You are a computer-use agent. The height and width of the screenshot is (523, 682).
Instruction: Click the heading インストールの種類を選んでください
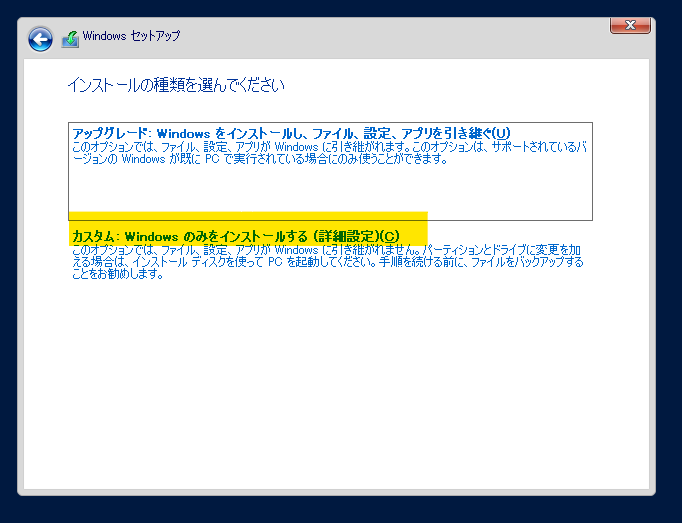(x=176, y=85)
